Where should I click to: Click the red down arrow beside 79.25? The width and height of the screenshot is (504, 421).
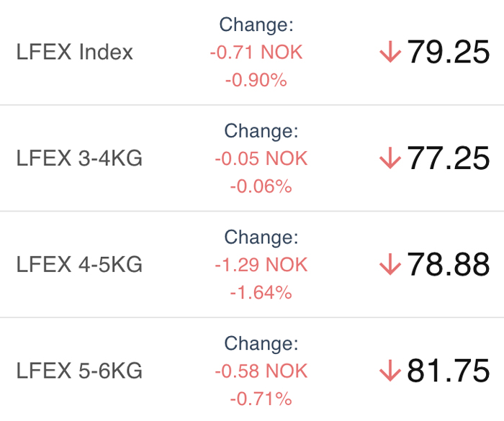(x=390, y=51)
